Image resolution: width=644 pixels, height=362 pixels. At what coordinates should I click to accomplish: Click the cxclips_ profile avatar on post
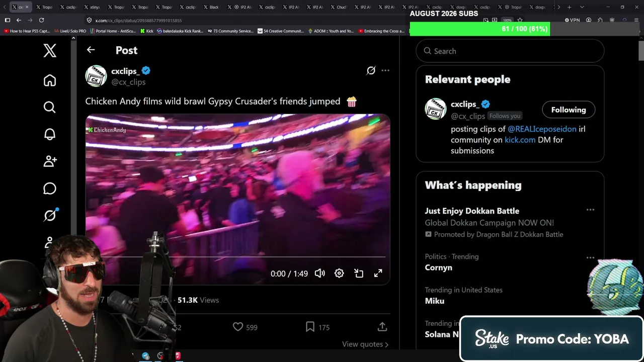[96, 76]
